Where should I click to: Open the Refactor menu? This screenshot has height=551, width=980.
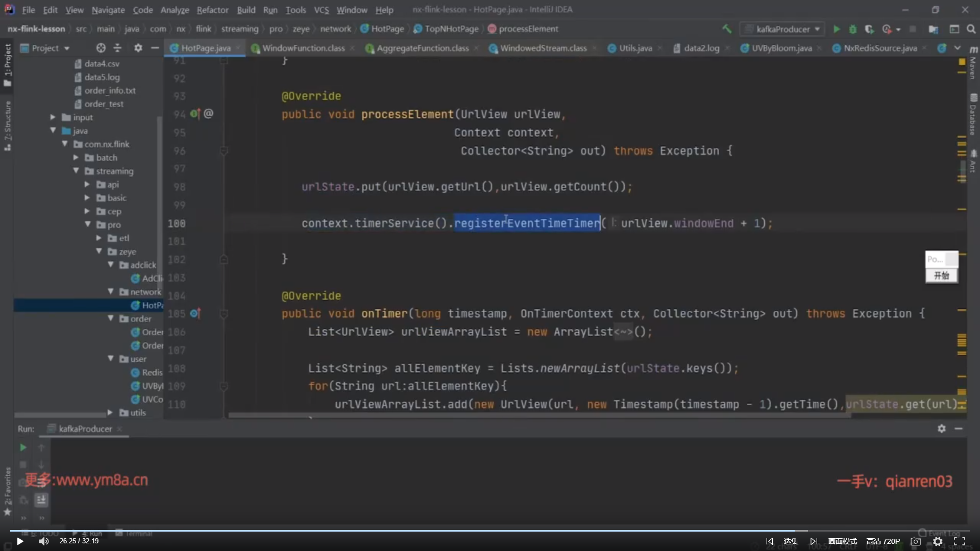[212, 10]
